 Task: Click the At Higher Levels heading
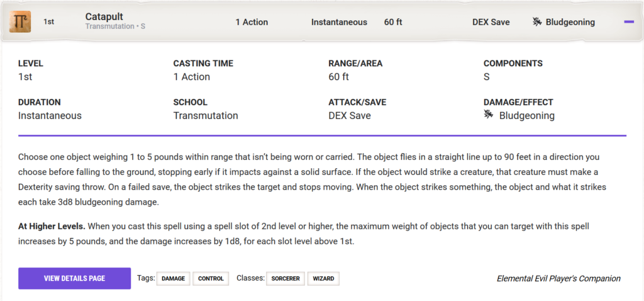(52, 225)
